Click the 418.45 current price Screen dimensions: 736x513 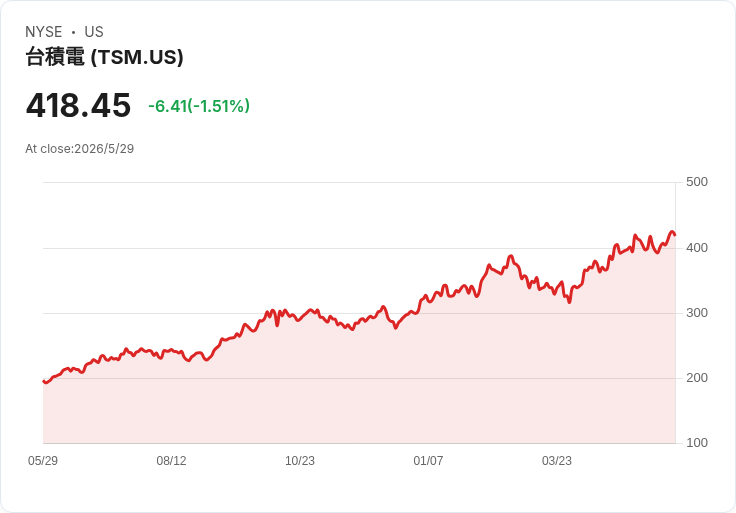coord(78,105)
